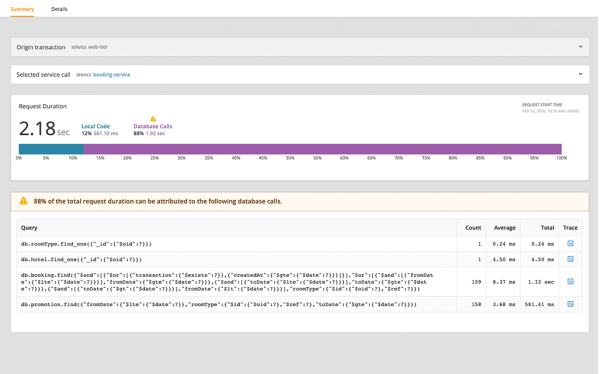Select the Summary tab

(22, 9)
